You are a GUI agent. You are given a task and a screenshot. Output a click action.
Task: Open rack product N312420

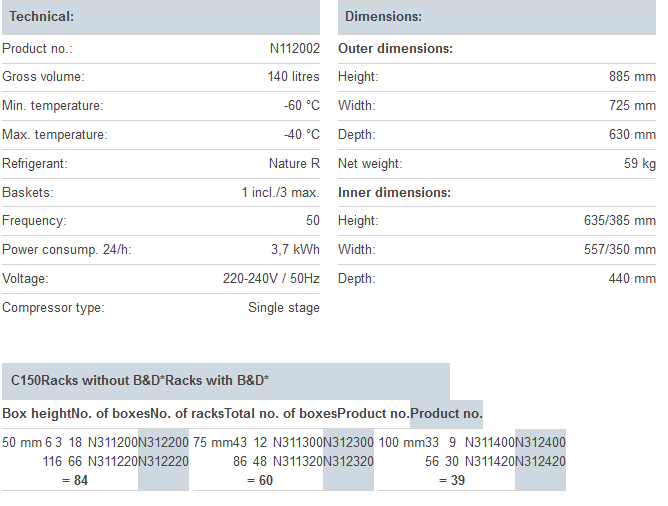click(540, 461)
